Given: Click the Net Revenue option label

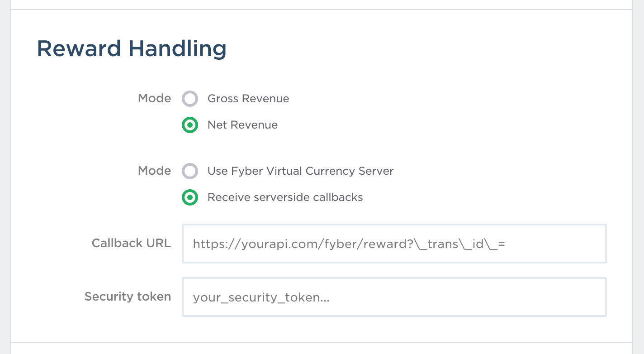Looking at the screenshot, I should tap(242, 125).
